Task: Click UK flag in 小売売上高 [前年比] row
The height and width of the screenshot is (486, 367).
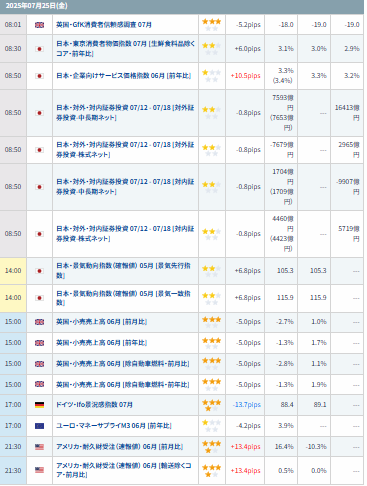Action: coord(39,343)
